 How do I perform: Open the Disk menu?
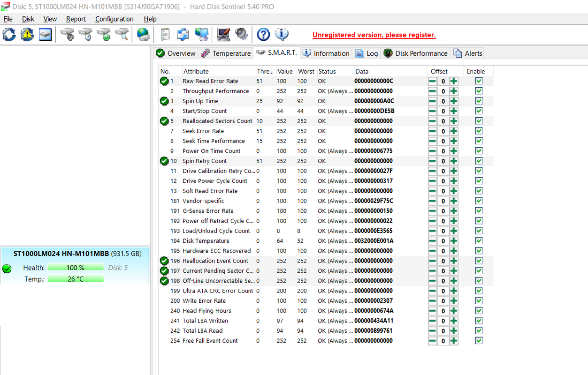tap(28, 19)
